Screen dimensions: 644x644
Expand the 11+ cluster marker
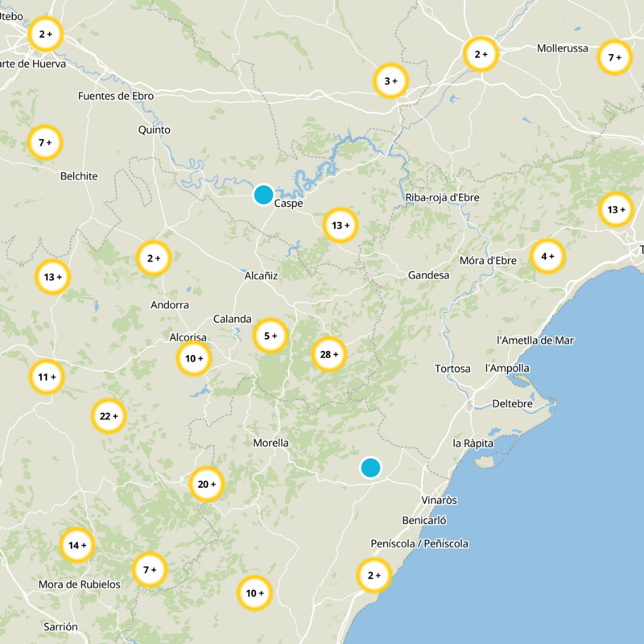pyautogui.click(x=47, y=377)
